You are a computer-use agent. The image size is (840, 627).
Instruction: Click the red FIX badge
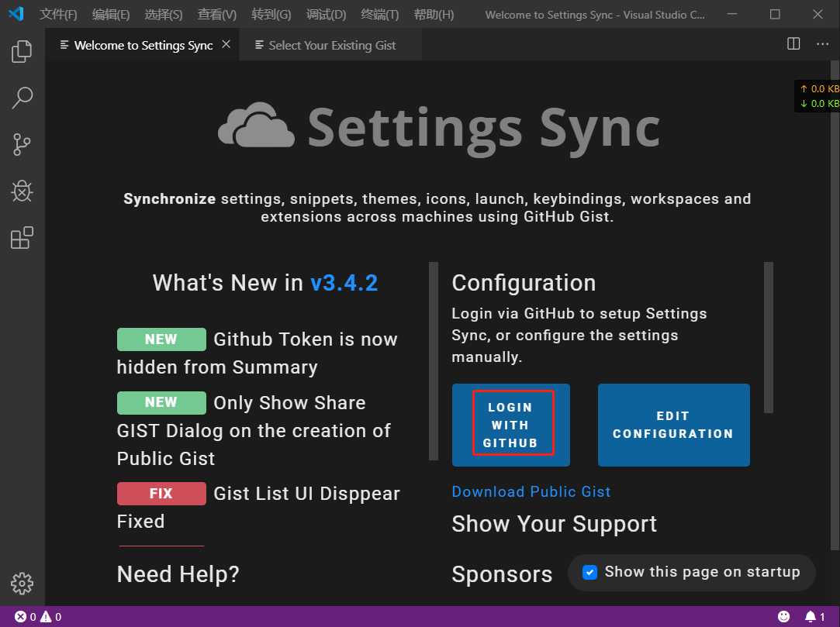coord(161,494)
